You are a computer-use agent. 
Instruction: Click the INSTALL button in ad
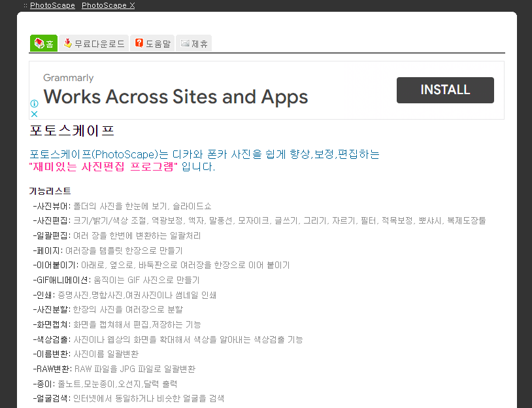tap(445, 90)
